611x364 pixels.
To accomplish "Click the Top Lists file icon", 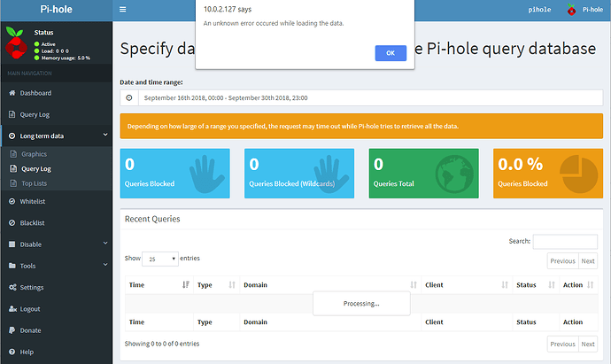I will (13, 183).
